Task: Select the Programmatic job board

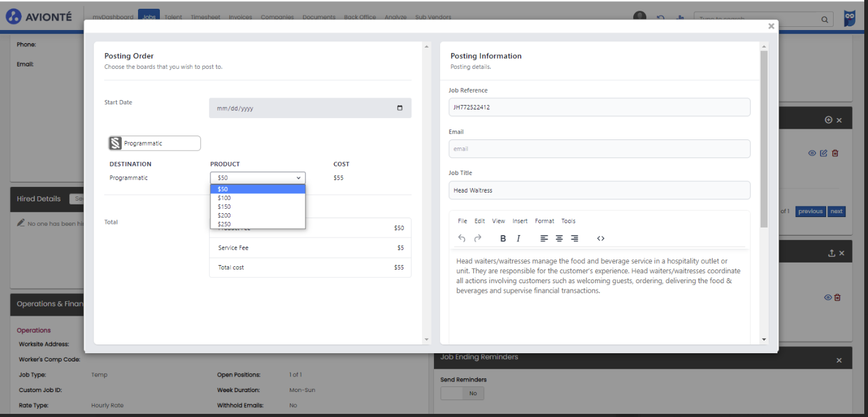Action: pos(155,143)
